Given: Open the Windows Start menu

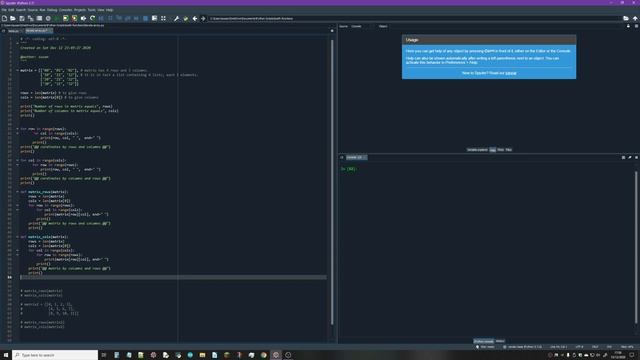Looking at the screenshot, I should coord(6,355).
